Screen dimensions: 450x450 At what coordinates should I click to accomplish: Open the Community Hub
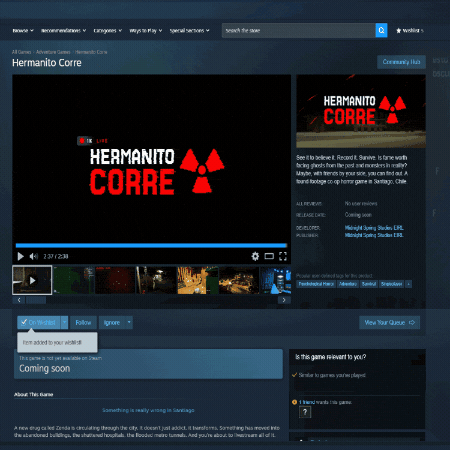click(x=401, y=62)
